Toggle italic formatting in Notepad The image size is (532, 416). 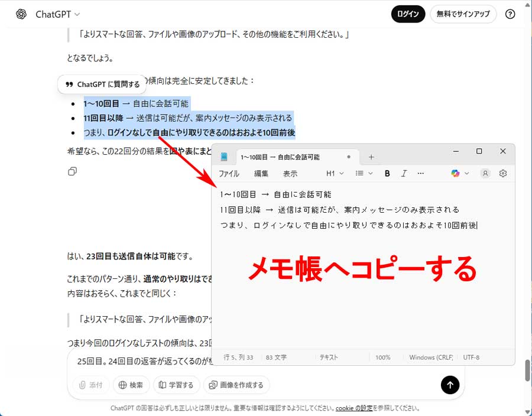[x=404, y=173]
